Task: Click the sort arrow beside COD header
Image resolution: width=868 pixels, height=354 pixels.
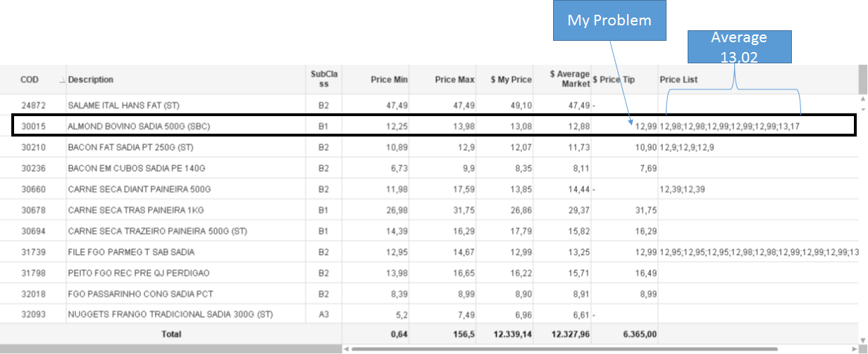Action: 62,80
